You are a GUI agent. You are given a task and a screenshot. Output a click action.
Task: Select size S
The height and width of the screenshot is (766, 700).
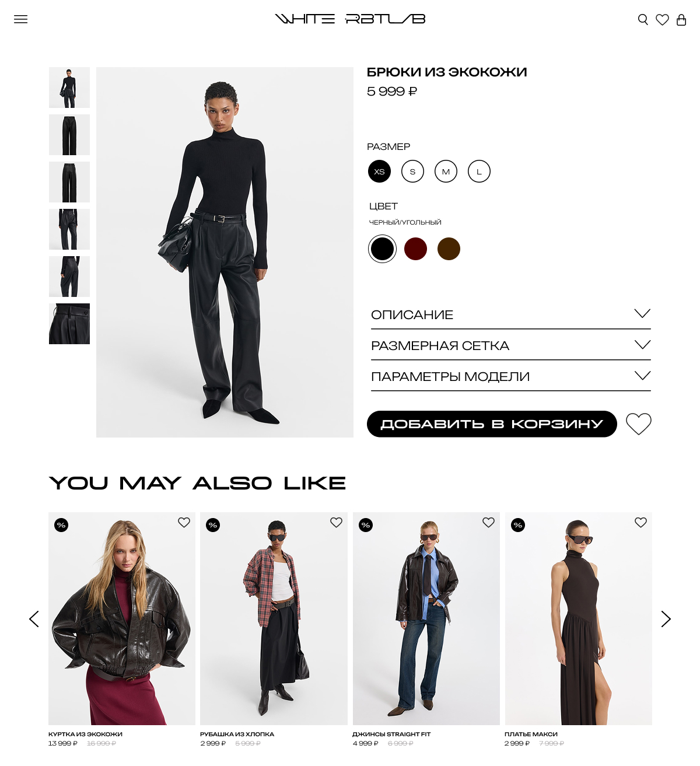pos(412,172)
